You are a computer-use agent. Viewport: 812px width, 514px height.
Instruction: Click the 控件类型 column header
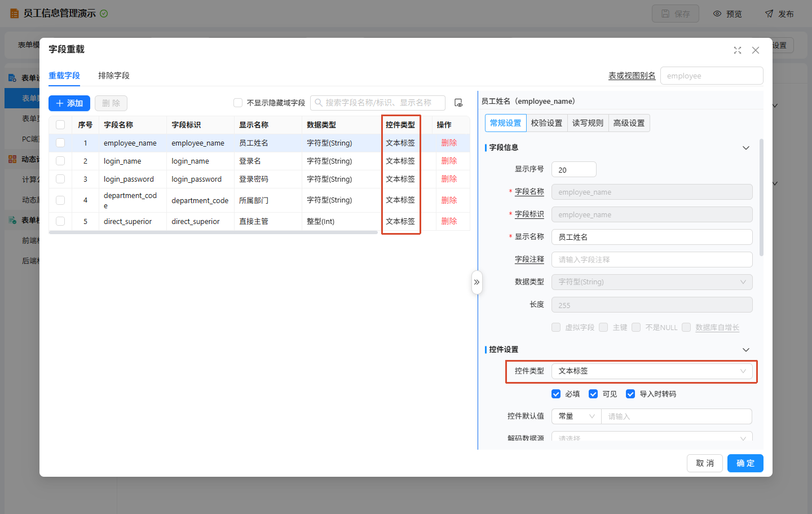pos(400,125)
